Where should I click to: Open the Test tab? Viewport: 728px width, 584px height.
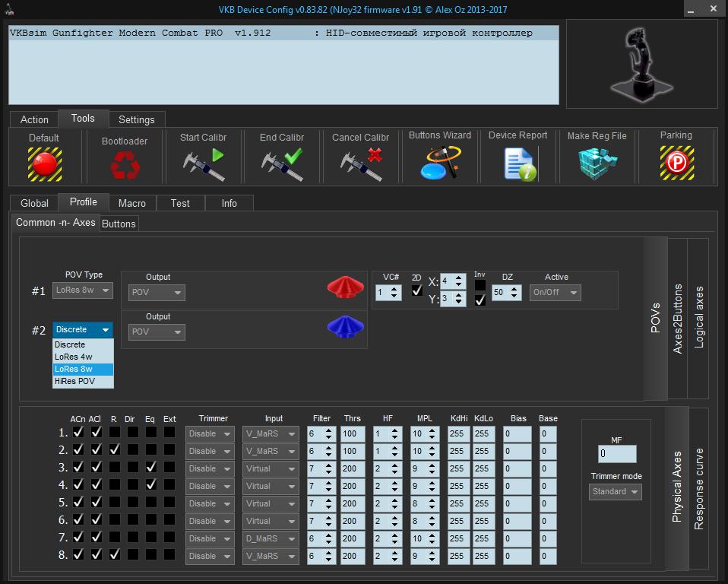tap(180, 203)
